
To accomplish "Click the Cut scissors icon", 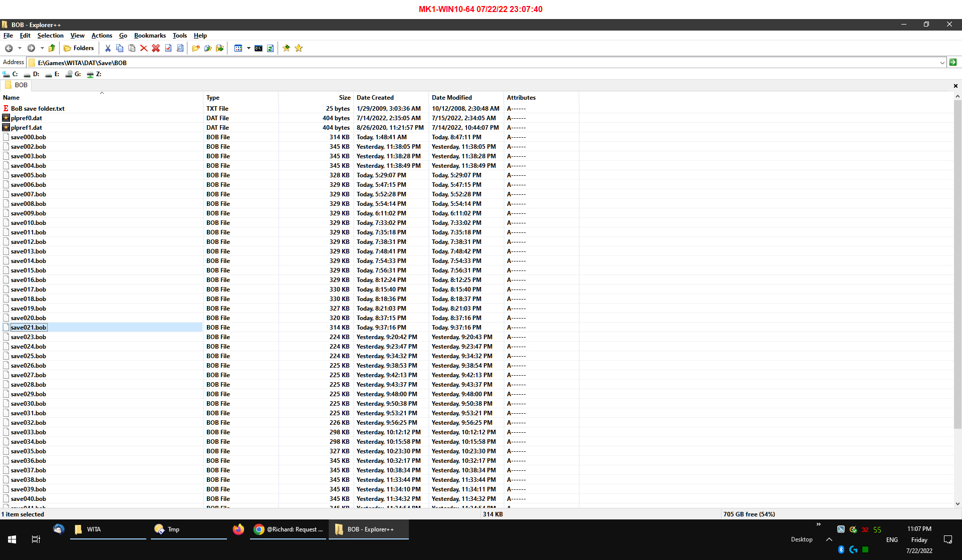I will tap(107, 48).
